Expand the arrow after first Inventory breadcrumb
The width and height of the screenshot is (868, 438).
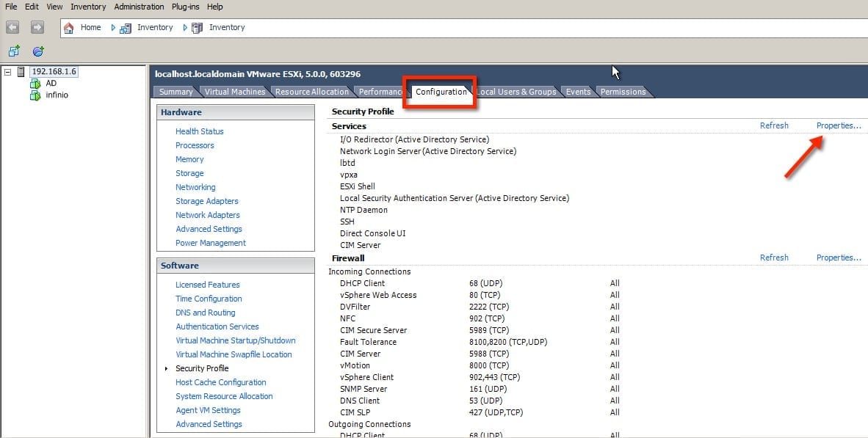(185, 28)
